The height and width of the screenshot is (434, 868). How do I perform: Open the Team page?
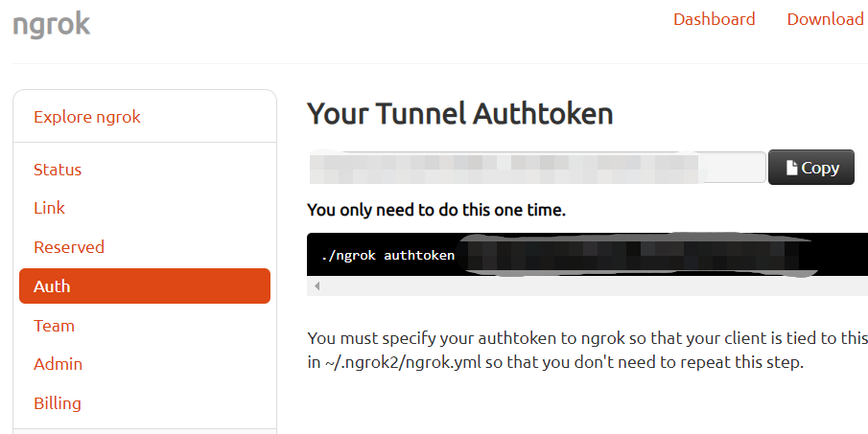tap(54, 326)
